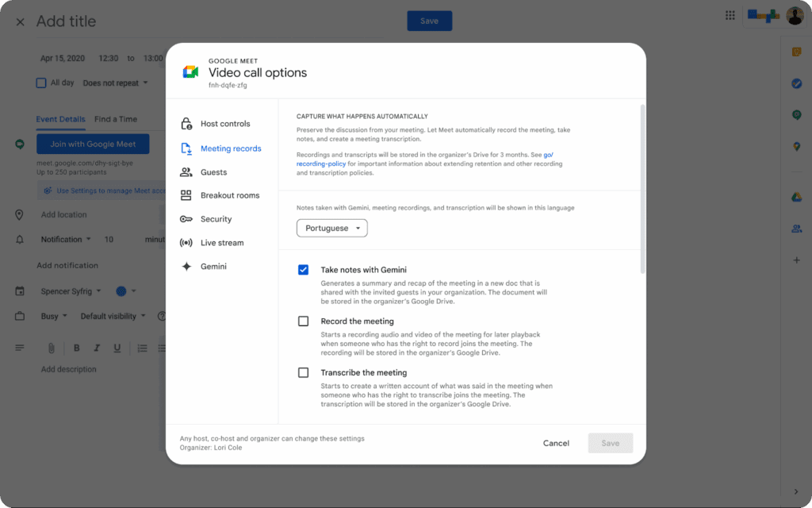Open the people add-on in the side panel

coord(796,229)
